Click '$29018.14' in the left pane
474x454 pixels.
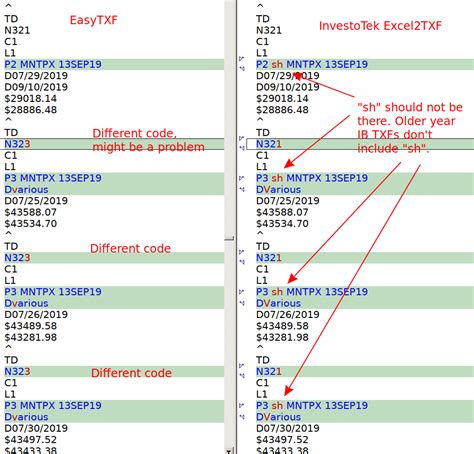30,99
